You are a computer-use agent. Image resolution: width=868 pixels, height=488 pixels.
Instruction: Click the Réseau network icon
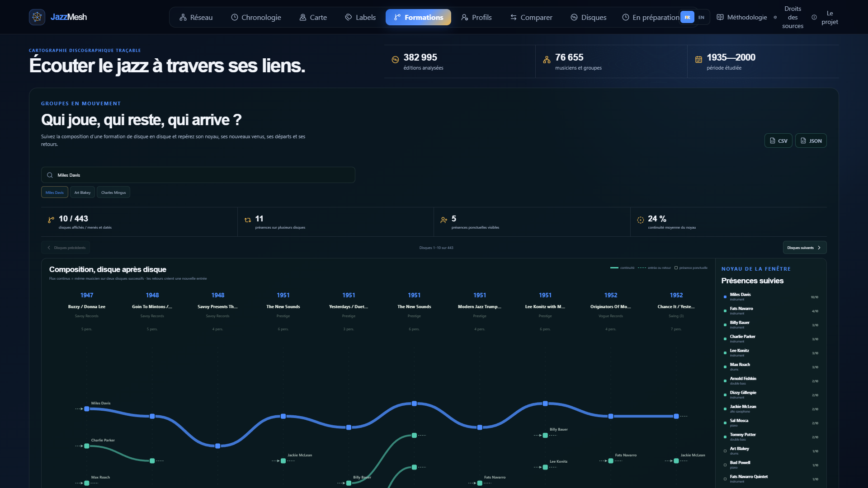[x=183, y=17]
